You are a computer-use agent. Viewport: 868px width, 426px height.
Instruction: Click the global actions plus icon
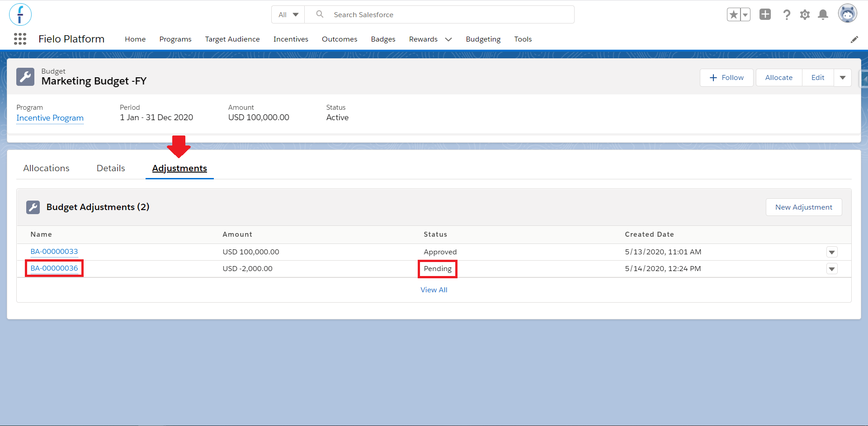point(765,14)
